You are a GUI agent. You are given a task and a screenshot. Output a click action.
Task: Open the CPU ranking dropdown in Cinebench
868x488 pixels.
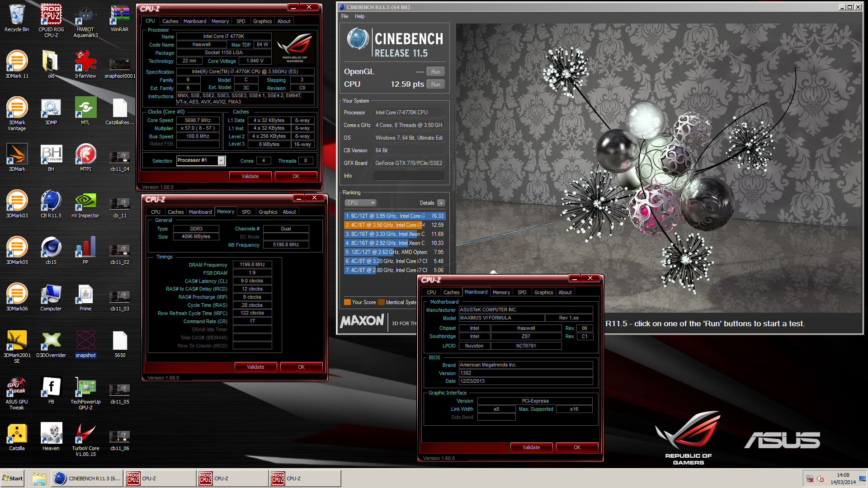coord(360,203)
